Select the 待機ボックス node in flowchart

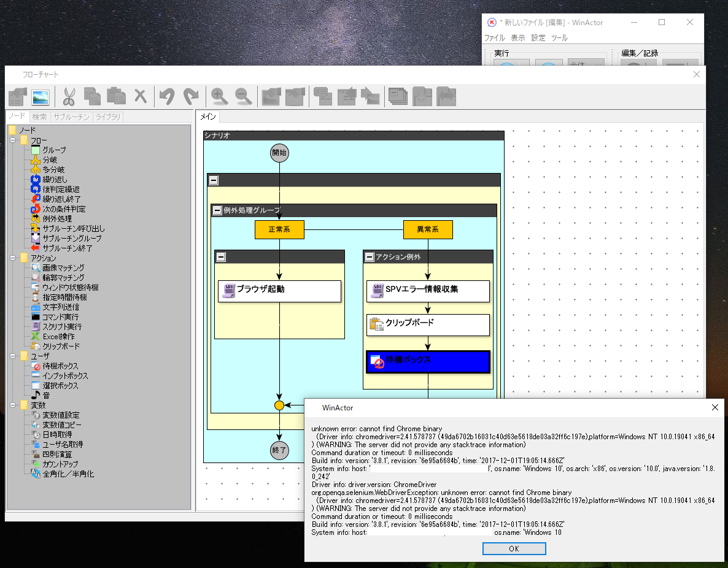pyautogui.click(x=428, y=362)
